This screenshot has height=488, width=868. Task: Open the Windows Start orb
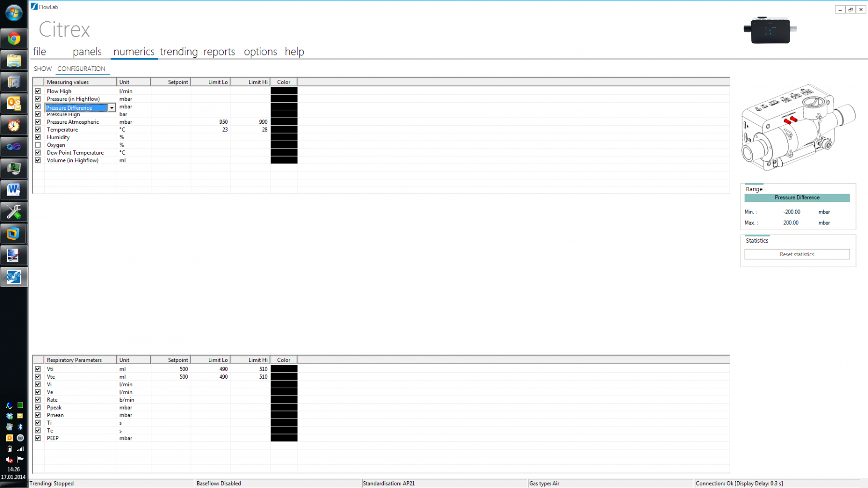(x=13, y=13)
